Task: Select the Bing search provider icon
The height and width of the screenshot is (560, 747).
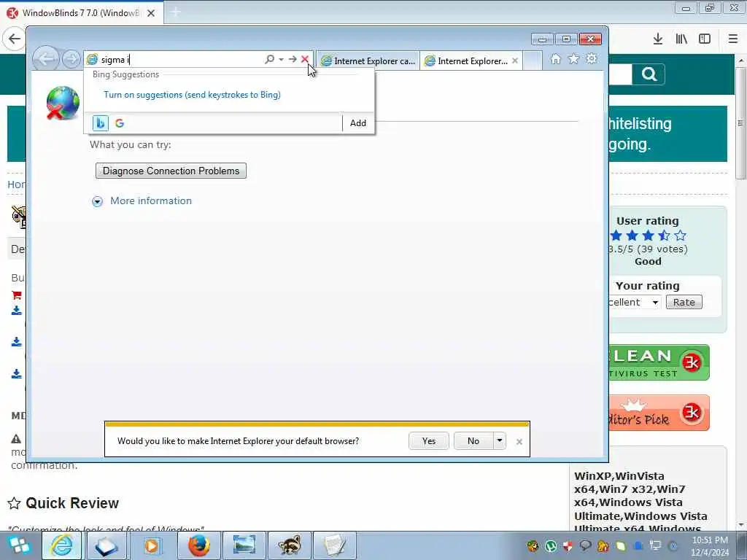Action: [x=100, y=122]
